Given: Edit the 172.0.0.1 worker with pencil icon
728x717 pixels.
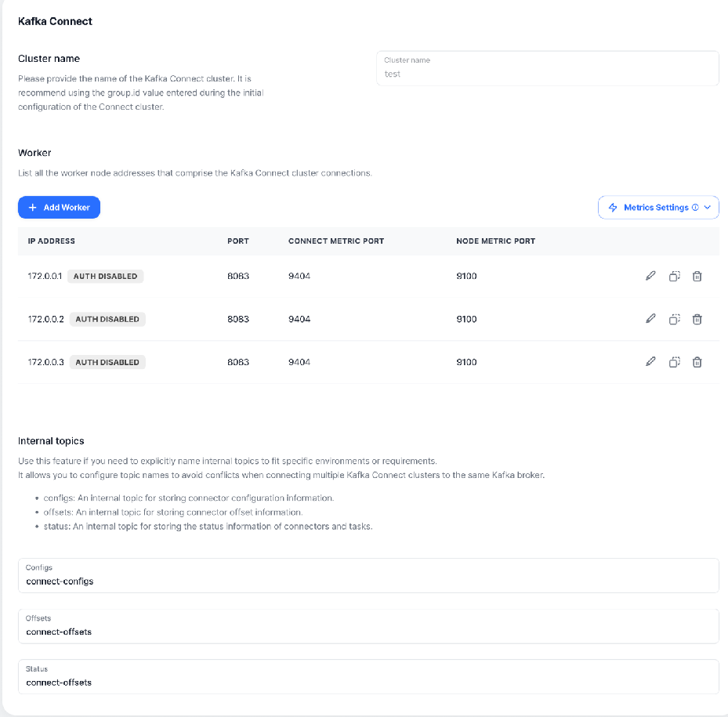Looking at the screenshot, I should 650,276.
